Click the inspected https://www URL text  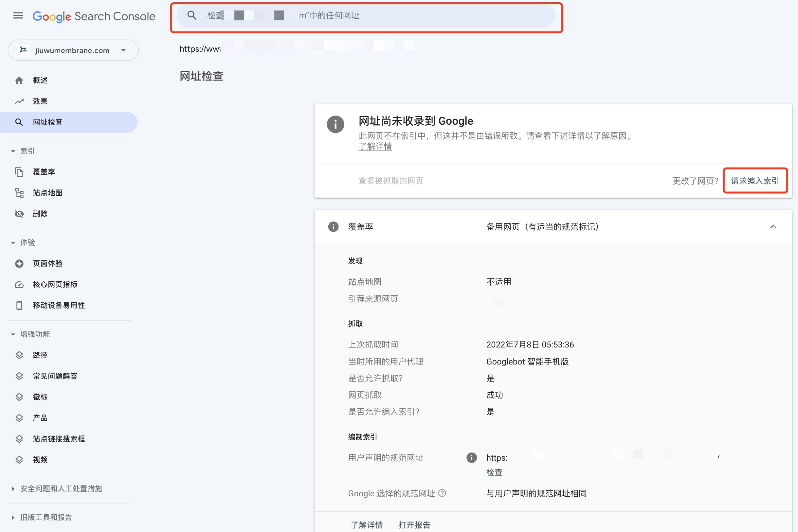pyautogui.click(x=200, y=49)
